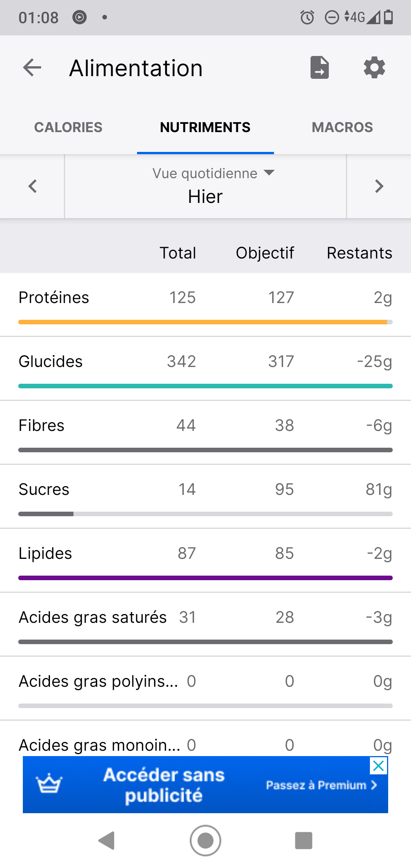Tap the crown icon in the ad
Screen dimensions: 411x868
click(49, 784)
